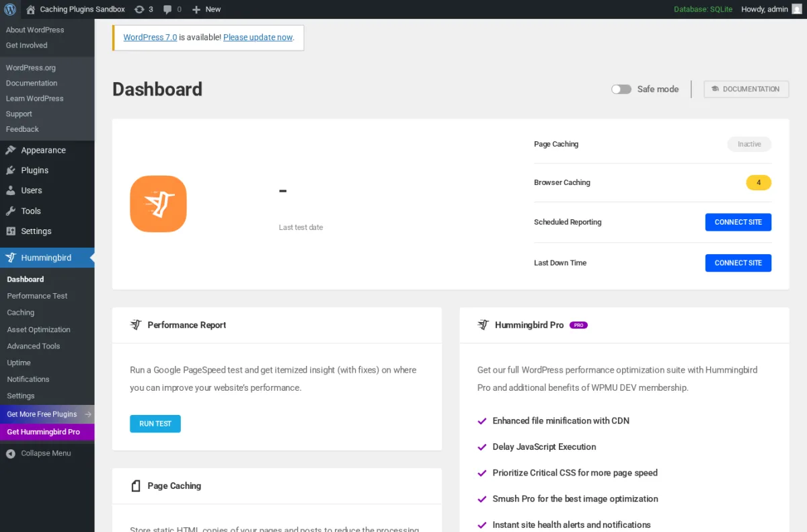Open the WordPress.org link
The width and height of the screenshot is (807, 532).
coord(31,67)
